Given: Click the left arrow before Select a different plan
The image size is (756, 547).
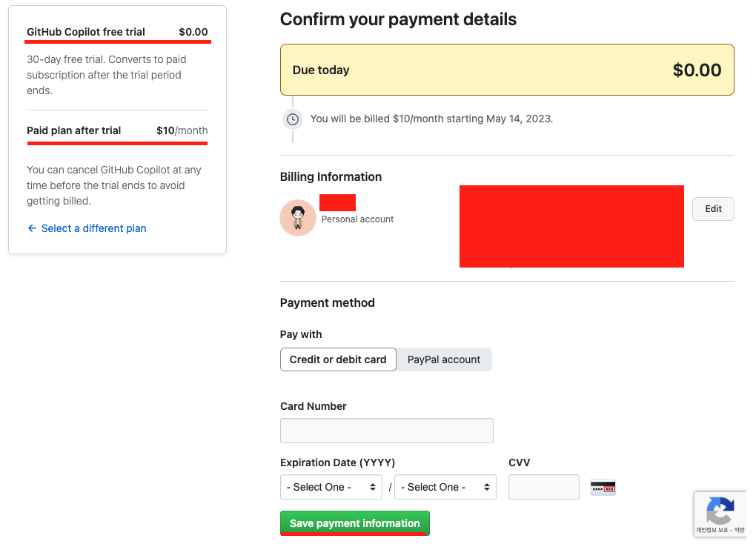Looking at the screenshot, I should click(x=32, y=228).
